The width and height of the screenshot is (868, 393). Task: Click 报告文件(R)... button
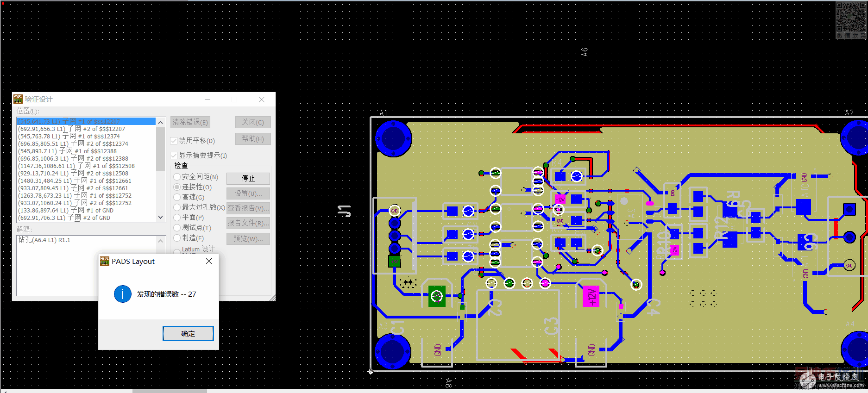point(248,223)
